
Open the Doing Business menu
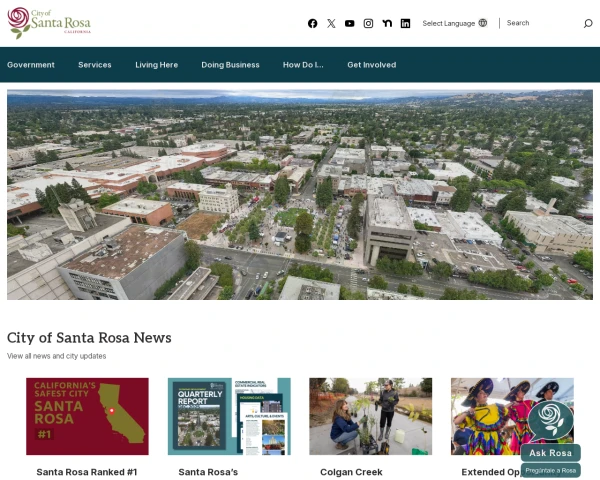230,65
